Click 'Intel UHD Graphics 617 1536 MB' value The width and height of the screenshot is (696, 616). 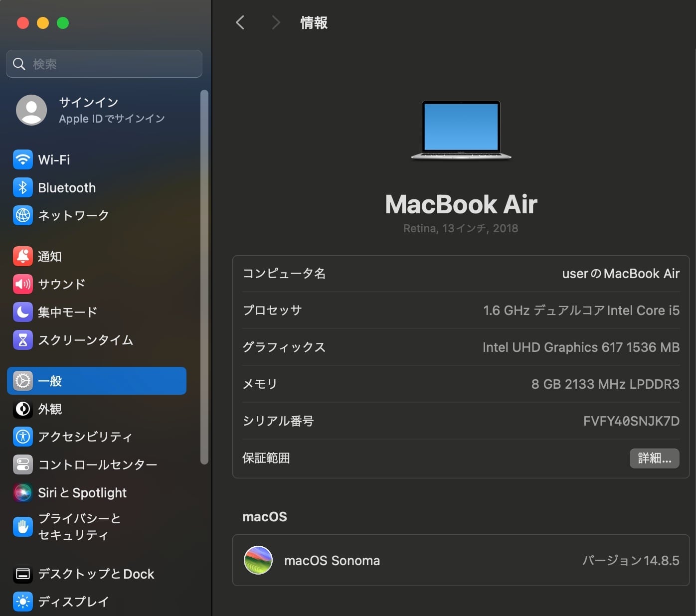click(581, 347)
